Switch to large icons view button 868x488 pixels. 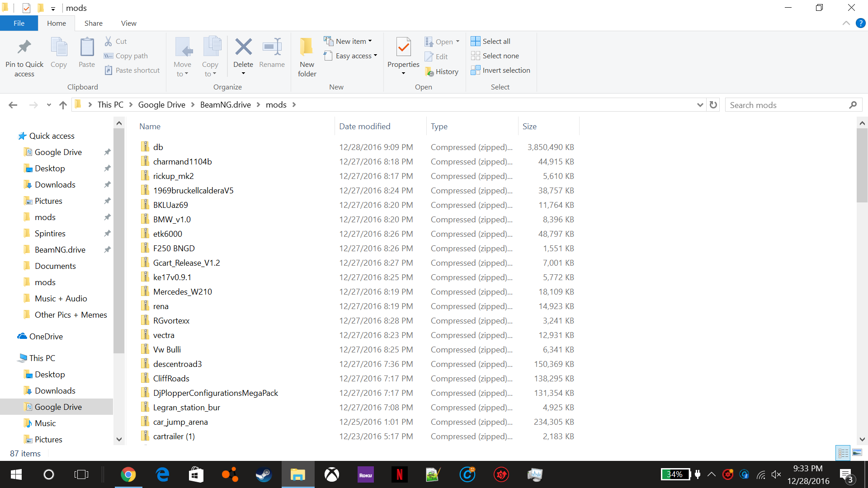(x=857, y=453)
